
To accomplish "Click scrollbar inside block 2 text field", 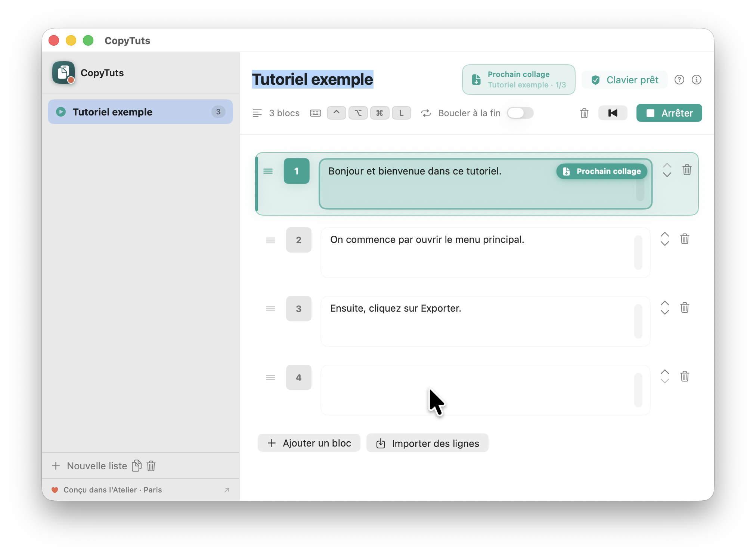I will (638, 253).
